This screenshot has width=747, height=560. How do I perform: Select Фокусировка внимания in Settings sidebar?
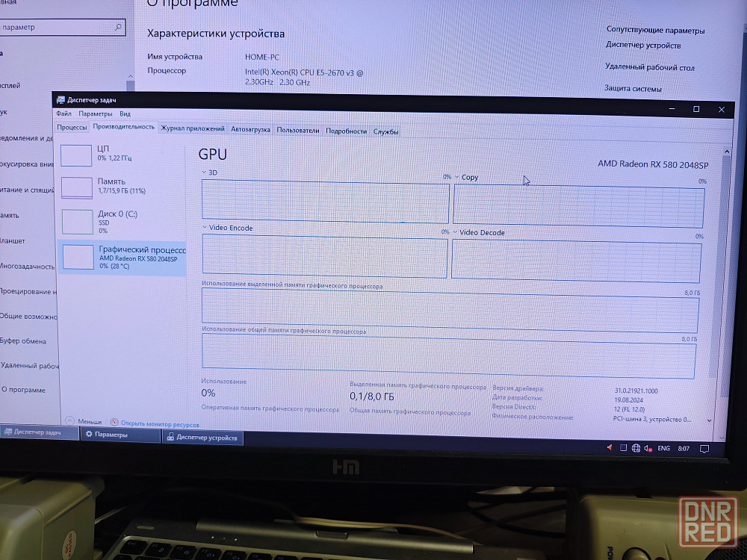[x=27, y=164]
